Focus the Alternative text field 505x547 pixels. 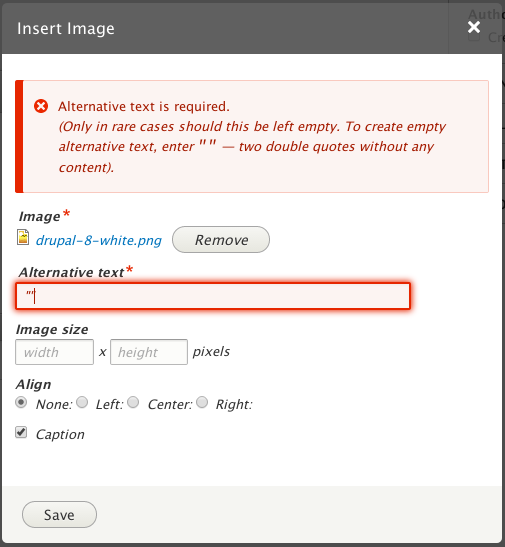click(x=213, y=296)
